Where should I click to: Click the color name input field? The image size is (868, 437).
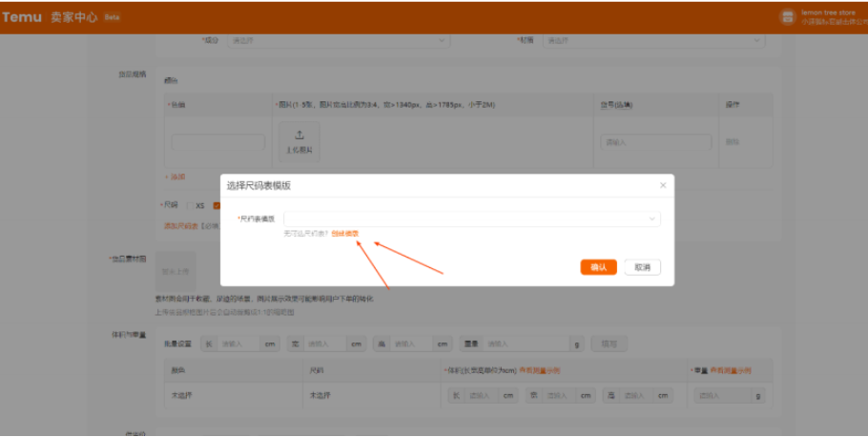pos(217,141)
